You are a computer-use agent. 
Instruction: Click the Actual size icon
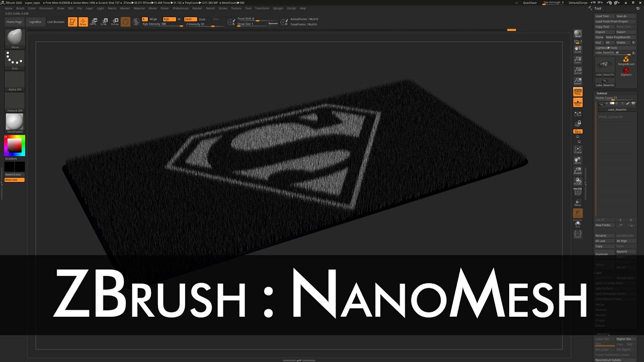pos(578,70)
